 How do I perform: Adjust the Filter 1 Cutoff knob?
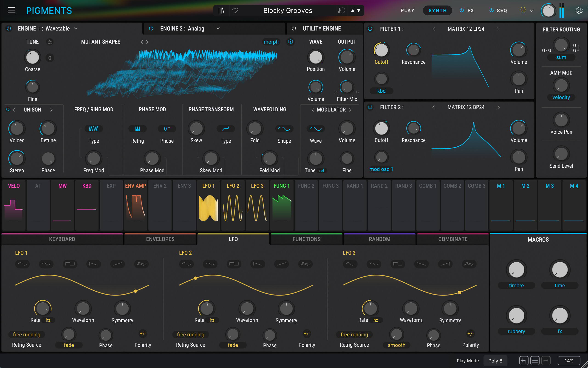(x=381, y=50)
